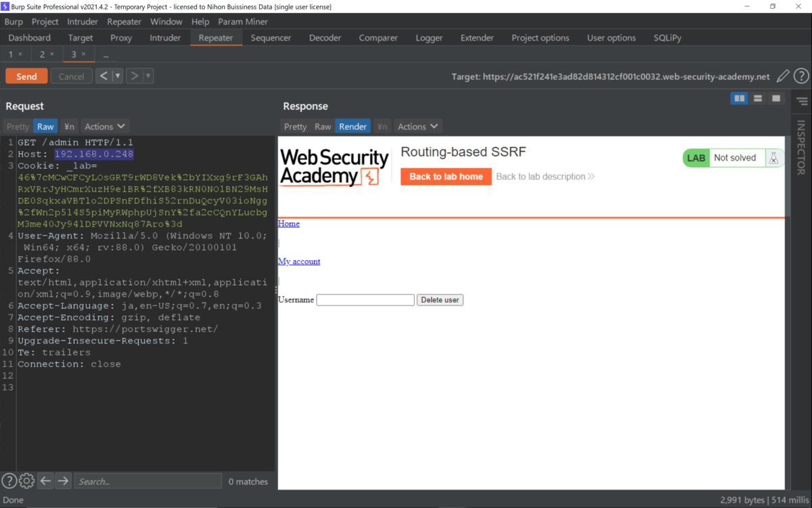Go to previous request in history

coord(104,76)
